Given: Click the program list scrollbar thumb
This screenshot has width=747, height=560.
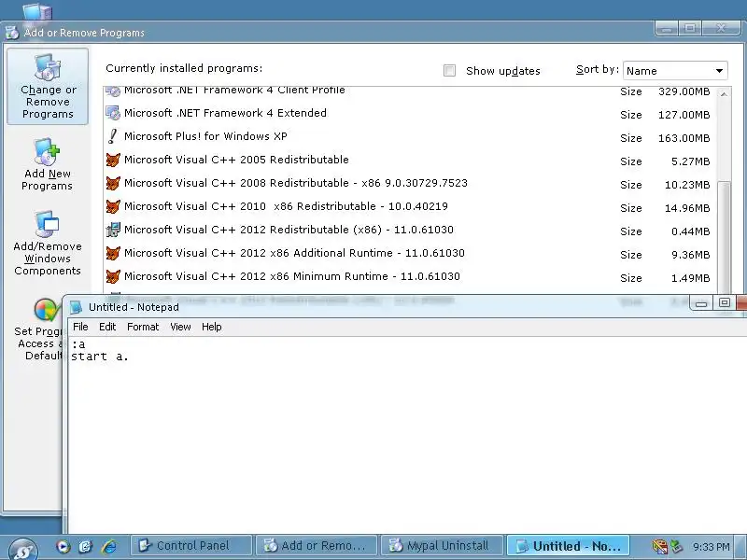Looking at the screenshot, I should pyautogui.click(x=724, y=237).
